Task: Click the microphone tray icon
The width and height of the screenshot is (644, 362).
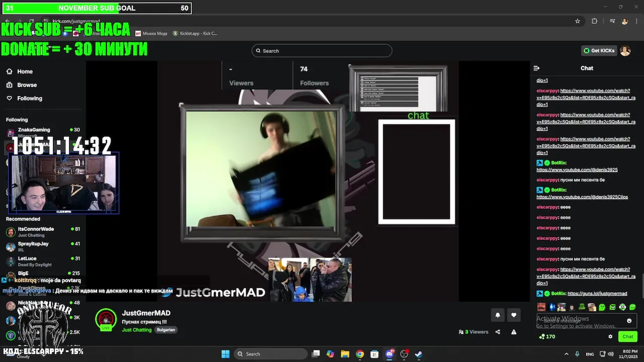Action: (577, 354)
